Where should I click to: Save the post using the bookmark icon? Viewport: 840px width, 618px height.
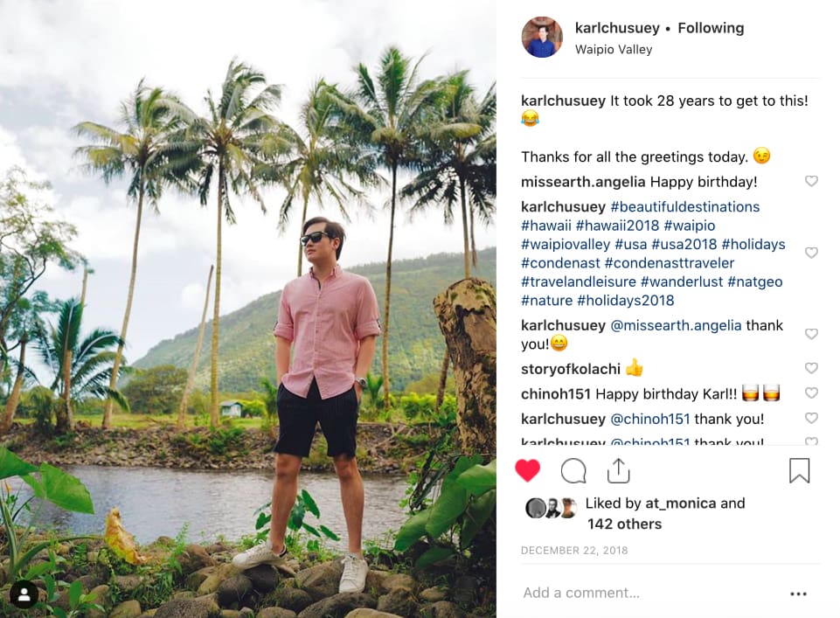tap(800, 469)
